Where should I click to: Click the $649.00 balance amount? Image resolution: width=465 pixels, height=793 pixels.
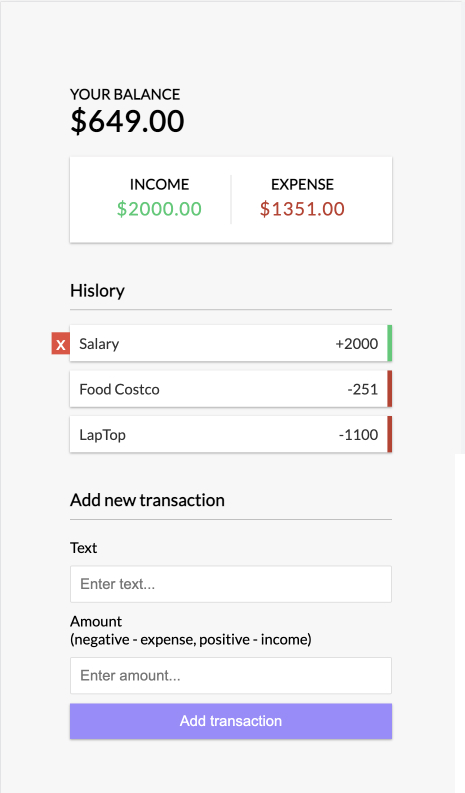(x=127, y=121)
